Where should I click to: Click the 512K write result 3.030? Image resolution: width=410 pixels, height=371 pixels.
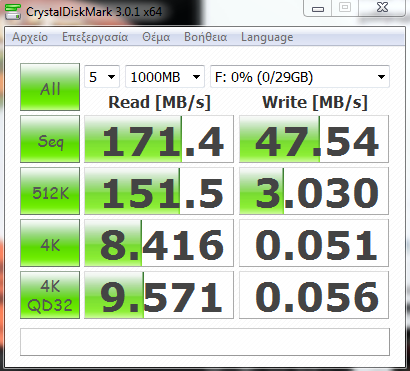click(314, 191)
